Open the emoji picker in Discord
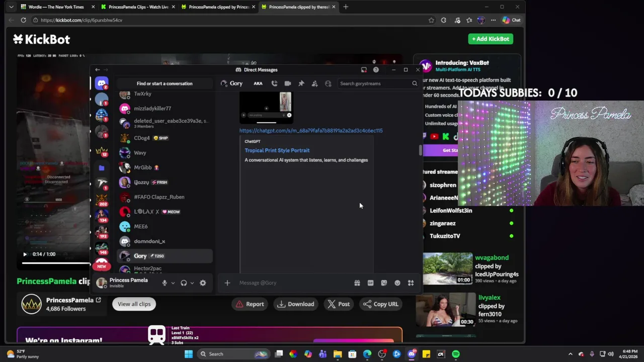 click(x=397, y=283)
